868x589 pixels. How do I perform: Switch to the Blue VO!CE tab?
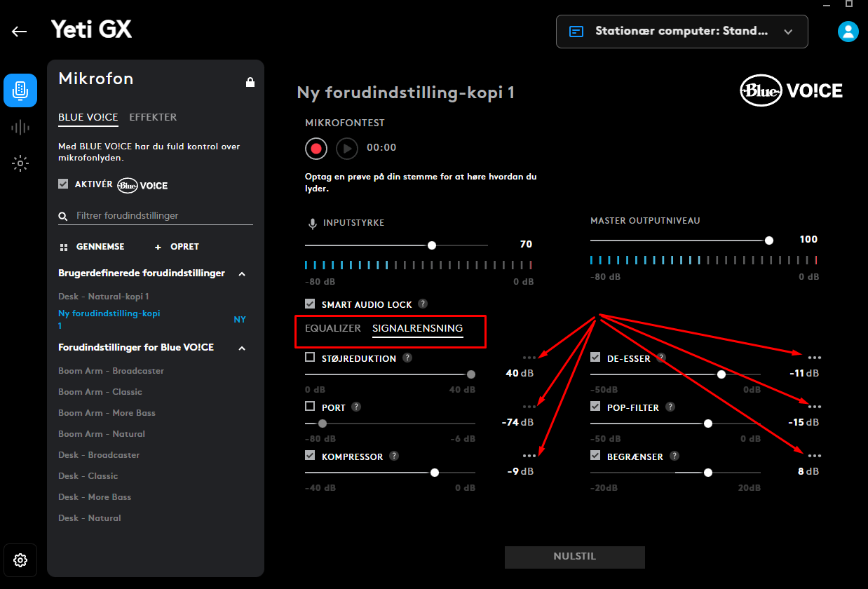click(88, 117)
